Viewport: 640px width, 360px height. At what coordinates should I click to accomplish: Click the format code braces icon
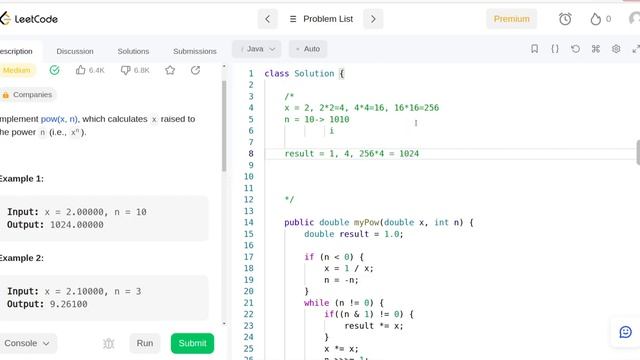click(x=555, y=49)
